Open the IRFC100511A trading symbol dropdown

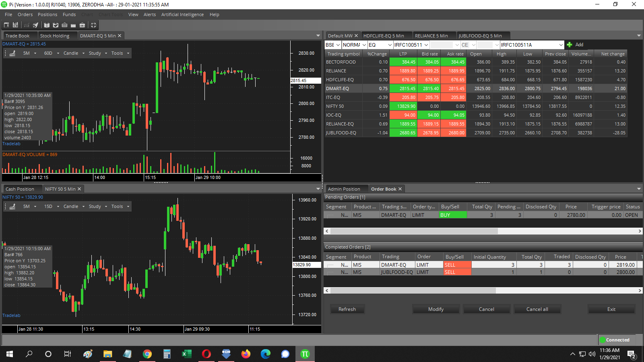tap(561, 45)
